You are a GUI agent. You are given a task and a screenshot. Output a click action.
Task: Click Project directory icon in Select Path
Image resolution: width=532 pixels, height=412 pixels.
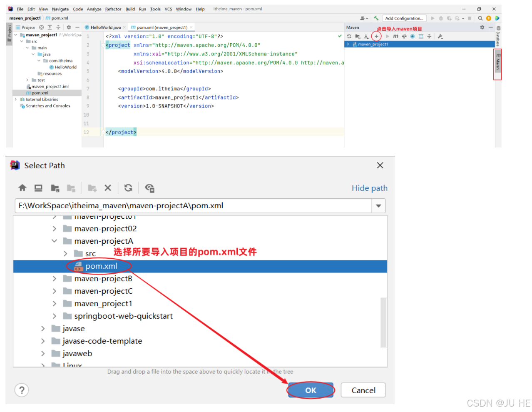55,188
